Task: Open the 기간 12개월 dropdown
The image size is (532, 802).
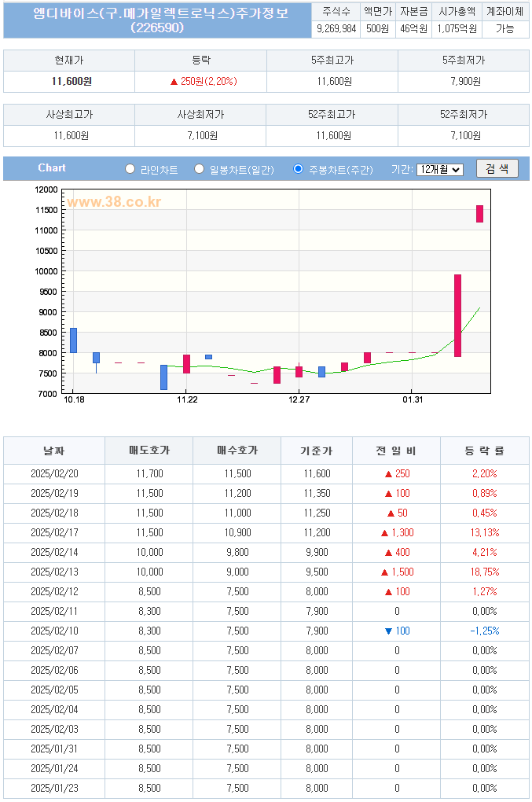Action: [440, 169]
